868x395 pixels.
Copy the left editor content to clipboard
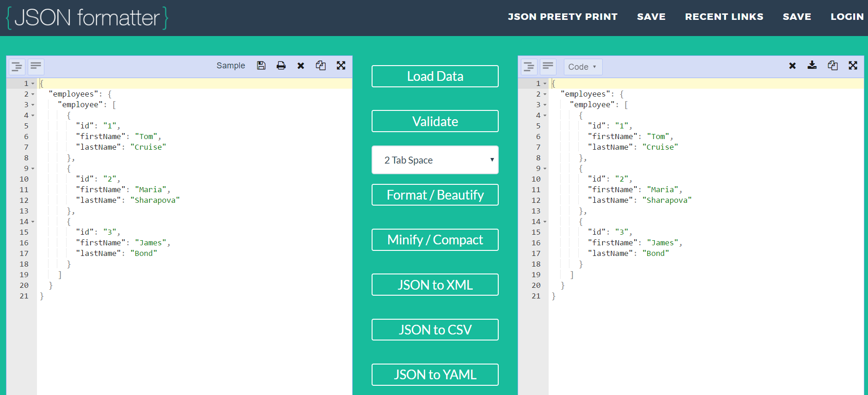click(x=321, y=66)
